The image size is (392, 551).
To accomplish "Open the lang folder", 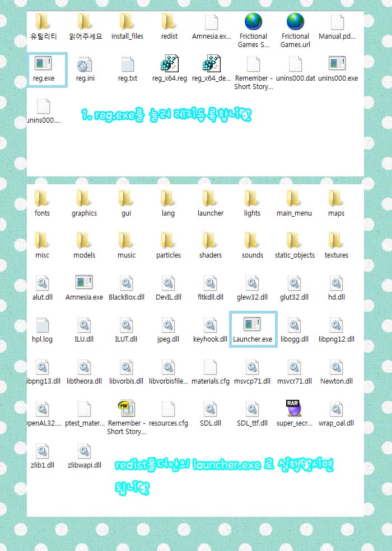I will (x=167, y=199).
